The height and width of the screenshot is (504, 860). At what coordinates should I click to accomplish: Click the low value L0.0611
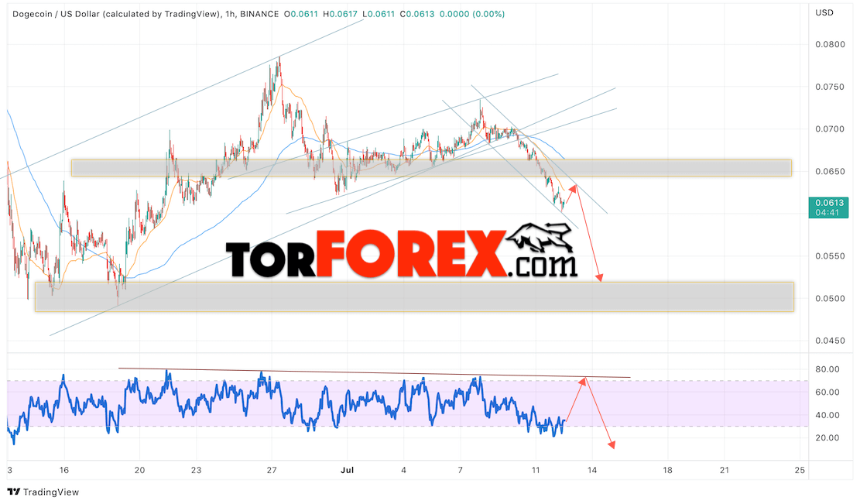[378, 14]
